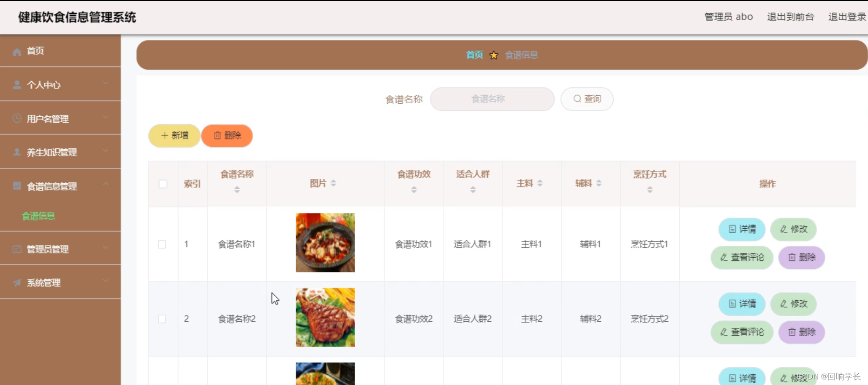This screenshot has height=385, width=868.
Task: Click the plus icon on the 新增 button
Action: click(x=165, y=136)
